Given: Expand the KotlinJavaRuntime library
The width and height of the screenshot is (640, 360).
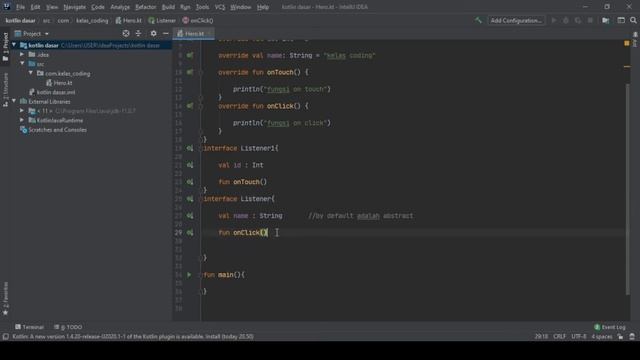Looking at the screenshot, I should tap(22, 120).
